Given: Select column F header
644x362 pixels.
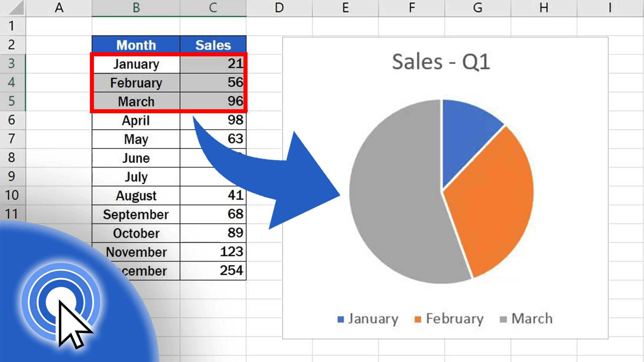Looking at the screenshot, I should click(412, 8).
